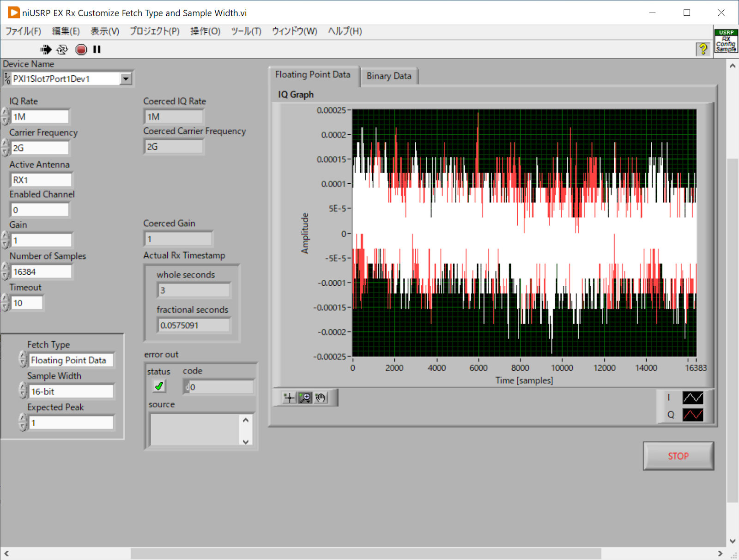
Task: Click the IQ Rate input field
Action: tap(40, 117)
